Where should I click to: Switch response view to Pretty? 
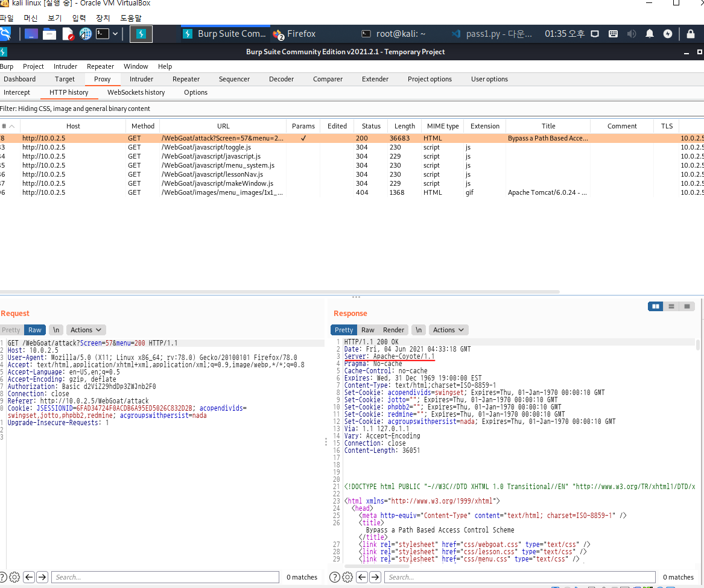[x=344, y=330]
